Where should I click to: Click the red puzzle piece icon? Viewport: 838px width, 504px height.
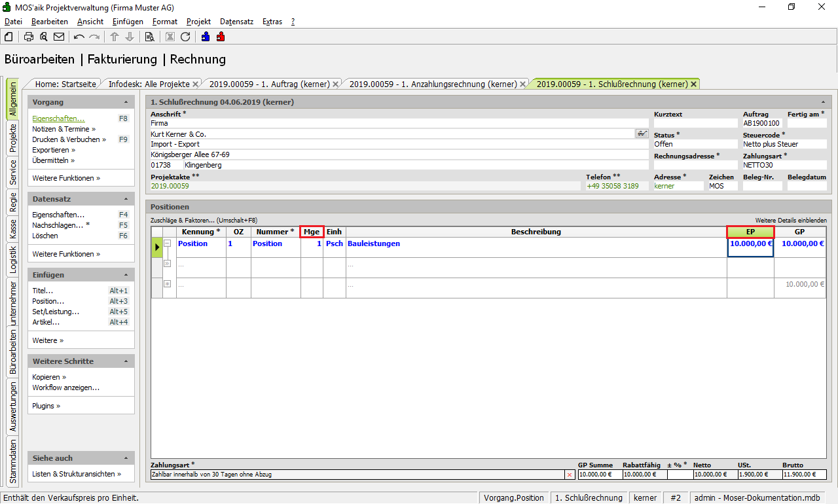(x=221, y=37)
